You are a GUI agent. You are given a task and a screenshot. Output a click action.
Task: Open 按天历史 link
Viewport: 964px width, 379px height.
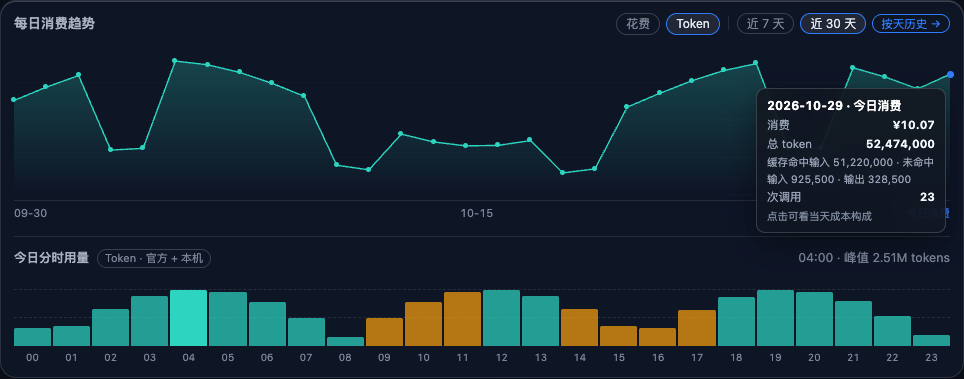pos(911,24)
